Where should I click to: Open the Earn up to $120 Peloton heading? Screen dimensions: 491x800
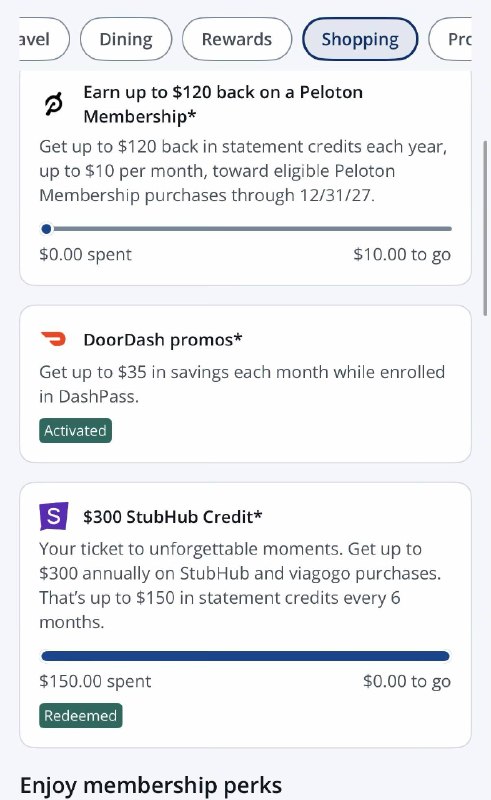pyautogui.click(x=223, y=104)
